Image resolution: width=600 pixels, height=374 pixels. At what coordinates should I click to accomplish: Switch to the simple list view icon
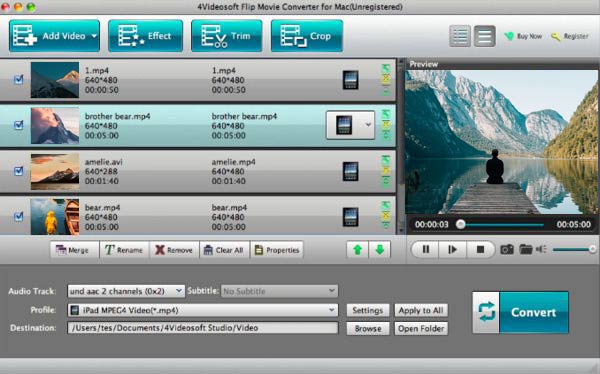[x=484, y=36]
